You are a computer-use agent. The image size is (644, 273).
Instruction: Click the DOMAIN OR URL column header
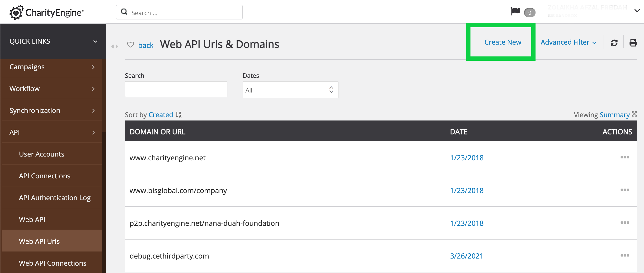coord(158,132)
